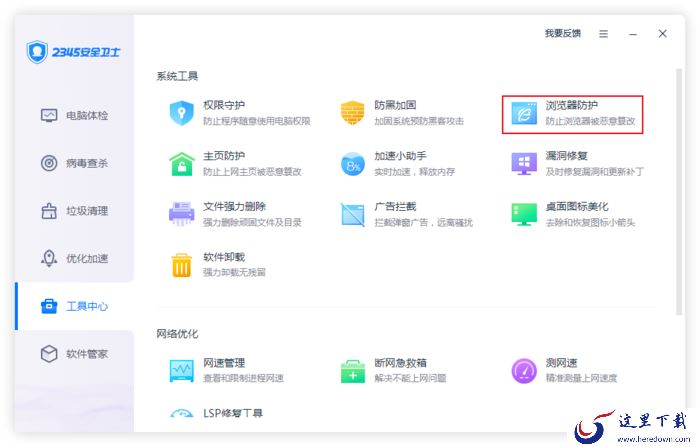Open the 电脑体检 sidebar tab
Viewport: 700px width, 447px height.
(x=74, y=116)
